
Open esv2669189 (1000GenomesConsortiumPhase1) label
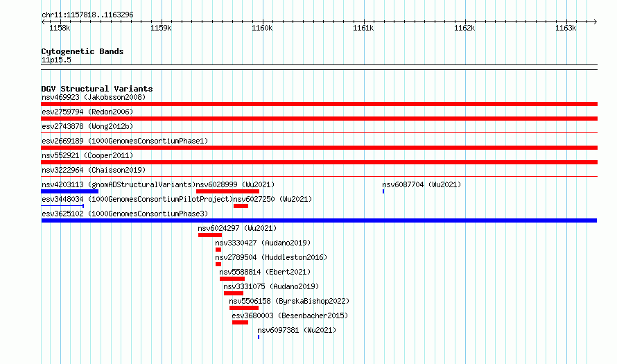click(x=125, y=141)
